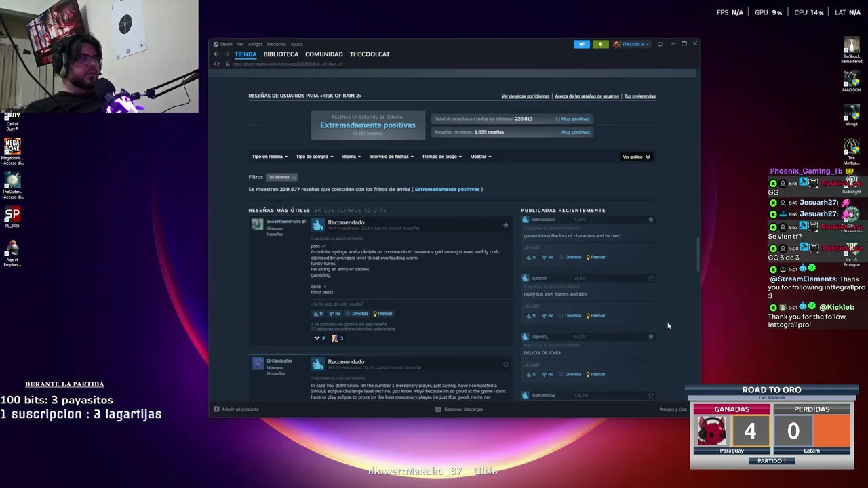Screen dimensions: 868x488
Task: Click thumbs-up icon on oneofthemfruits review
Action: coord(318,225)
